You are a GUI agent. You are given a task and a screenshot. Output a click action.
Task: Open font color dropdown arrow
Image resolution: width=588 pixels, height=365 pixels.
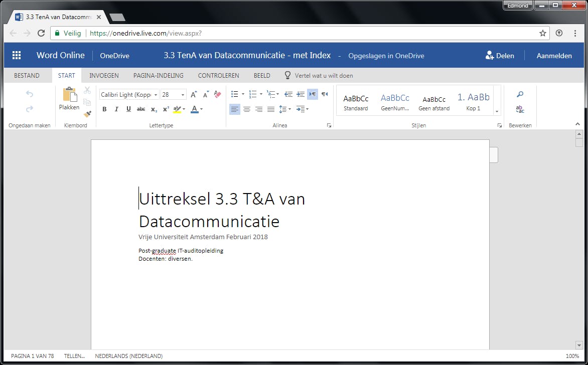click(202, 109)
